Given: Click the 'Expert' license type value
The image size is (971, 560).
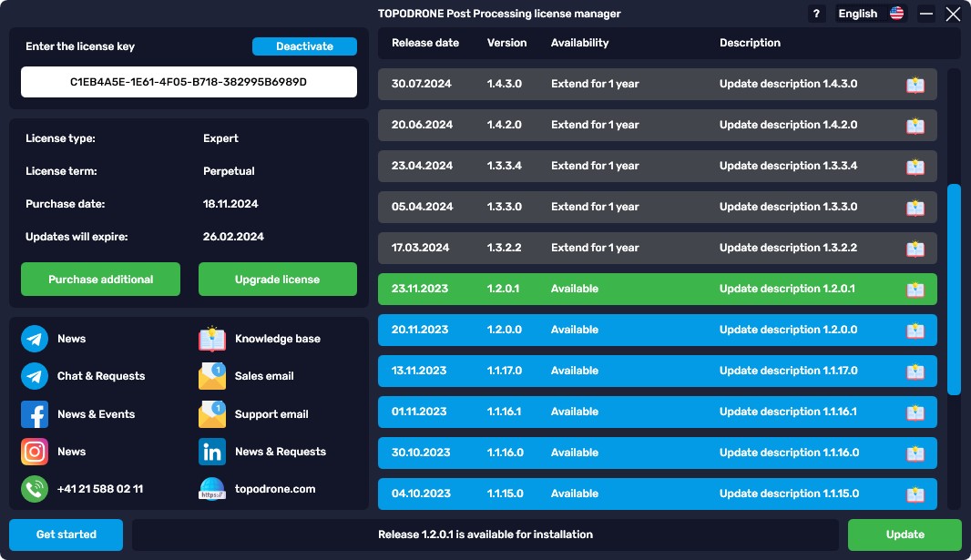Looking at the screenshot, I should 220,138.
